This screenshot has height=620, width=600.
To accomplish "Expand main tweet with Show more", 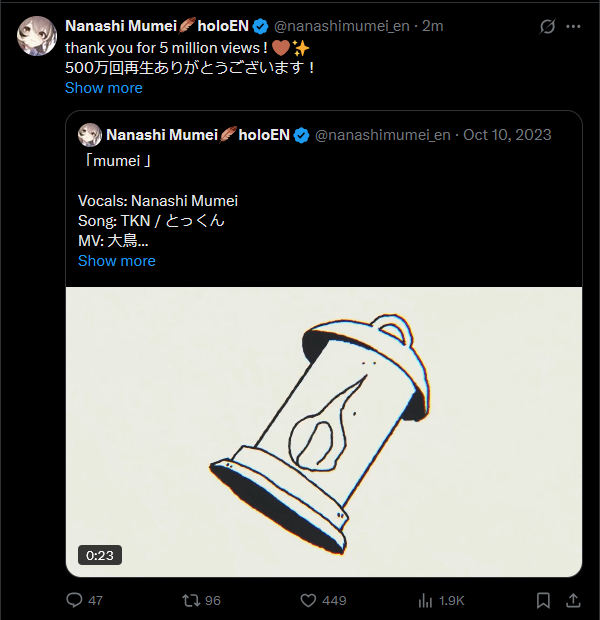I will pos(103,88).
